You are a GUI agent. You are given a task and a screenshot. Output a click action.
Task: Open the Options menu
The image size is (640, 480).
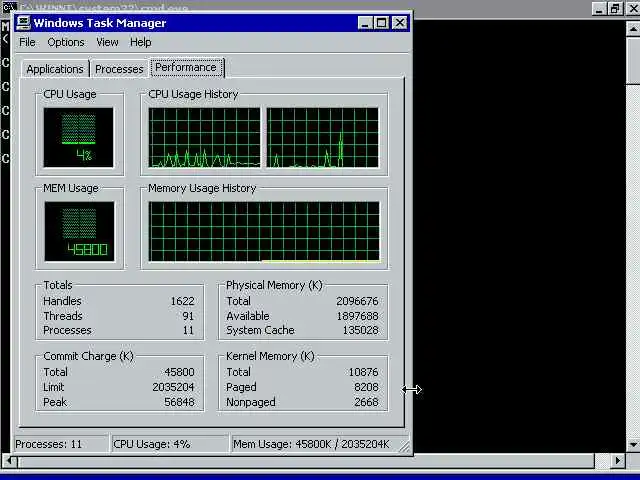66,42
